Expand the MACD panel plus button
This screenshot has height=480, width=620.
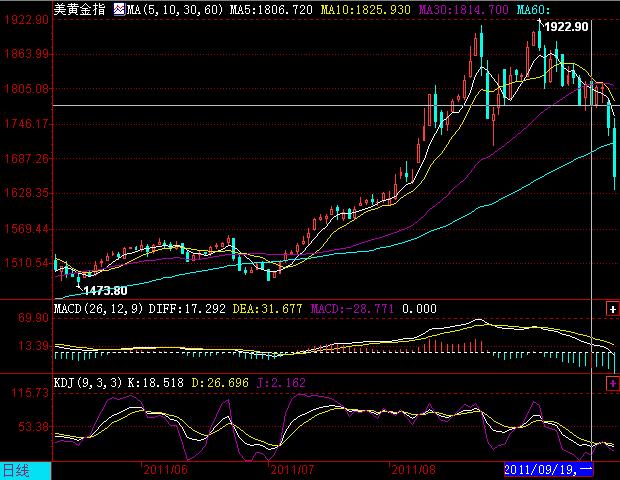(x=612, y=309)
